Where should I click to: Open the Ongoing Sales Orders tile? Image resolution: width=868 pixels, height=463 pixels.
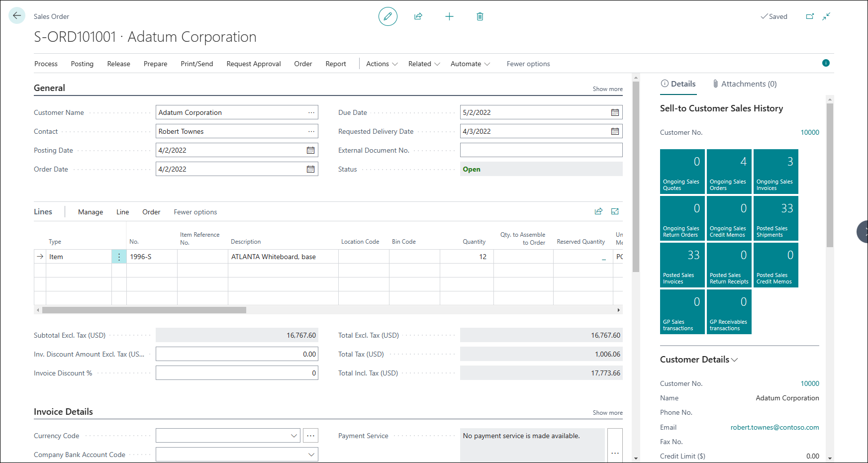[729, 172]
